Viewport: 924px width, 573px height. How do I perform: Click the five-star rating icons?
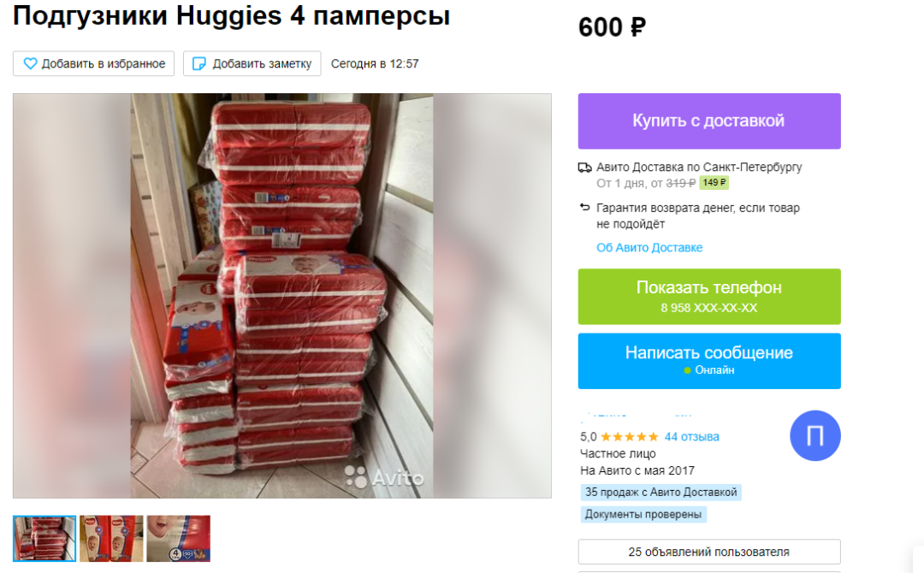click(x=630, y=437)
